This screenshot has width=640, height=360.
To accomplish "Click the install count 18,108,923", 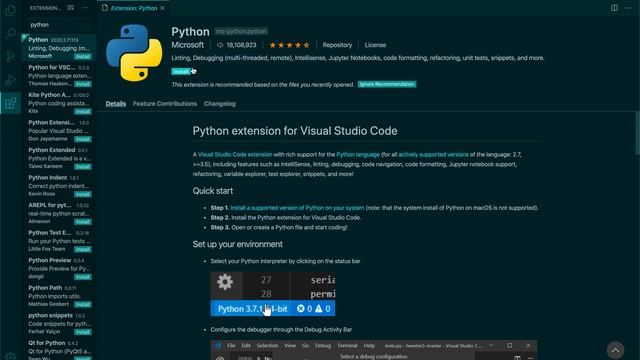I will click(236, 45).
